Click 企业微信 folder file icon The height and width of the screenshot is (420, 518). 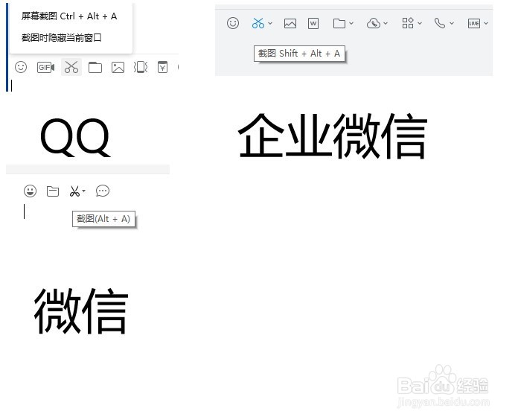pyautogui.click(x=339, y=24)
